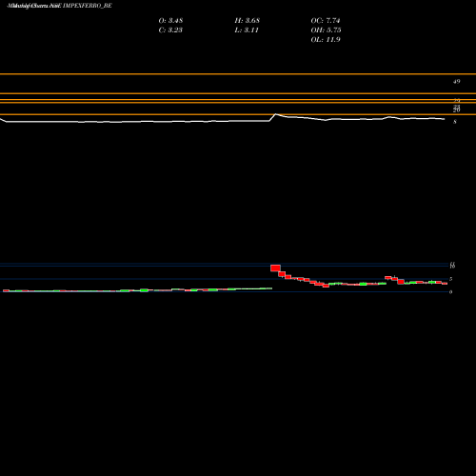Image resolution: width=476 pixels, height=476 pixels.
Task: Click the peak of the white price line
Action: point(275,114)
